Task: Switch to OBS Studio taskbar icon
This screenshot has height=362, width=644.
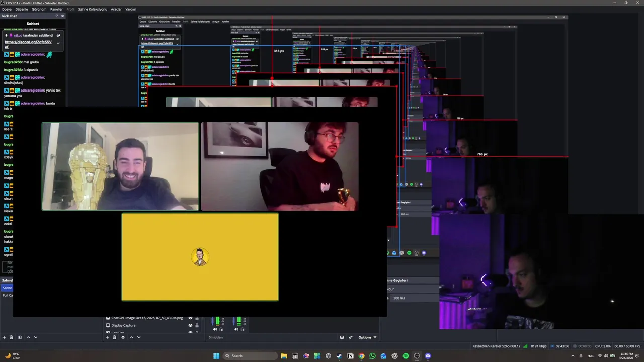Action: click(x=417, y=356)
